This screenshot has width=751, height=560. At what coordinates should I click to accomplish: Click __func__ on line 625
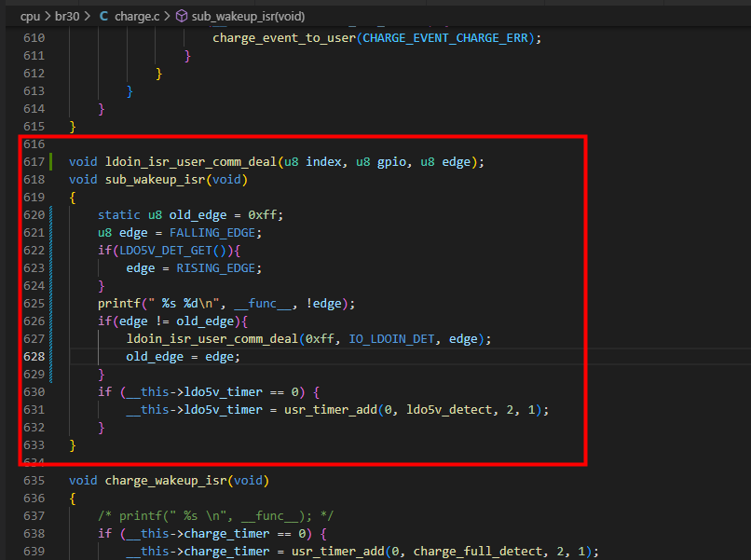tap(262, 304)
